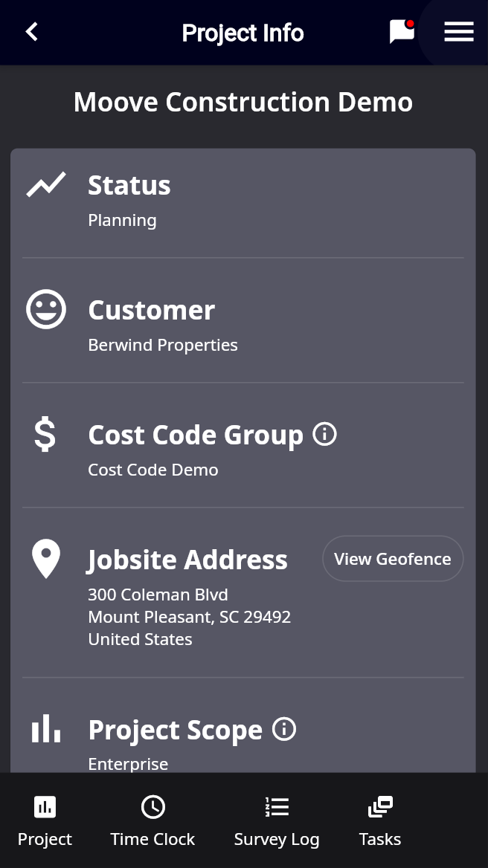
Task: Tap the Project Scope bar chart icon
Action: (46, 729)
